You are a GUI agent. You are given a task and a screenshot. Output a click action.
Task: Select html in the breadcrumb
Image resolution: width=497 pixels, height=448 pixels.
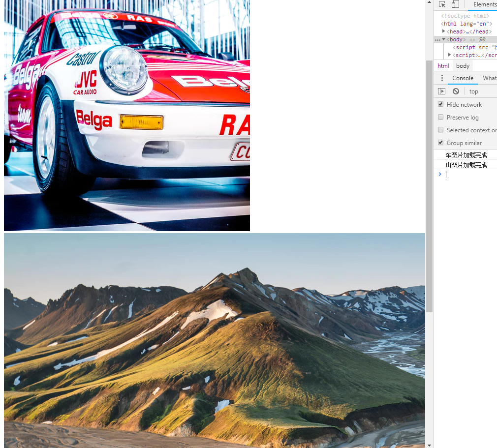point(443,66)
